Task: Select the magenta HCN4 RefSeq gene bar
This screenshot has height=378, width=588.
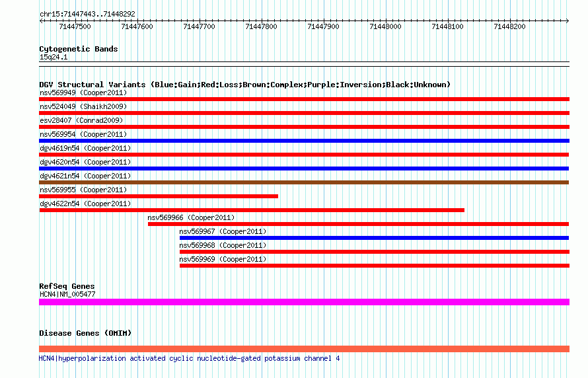Action: [x=304, y=302]
